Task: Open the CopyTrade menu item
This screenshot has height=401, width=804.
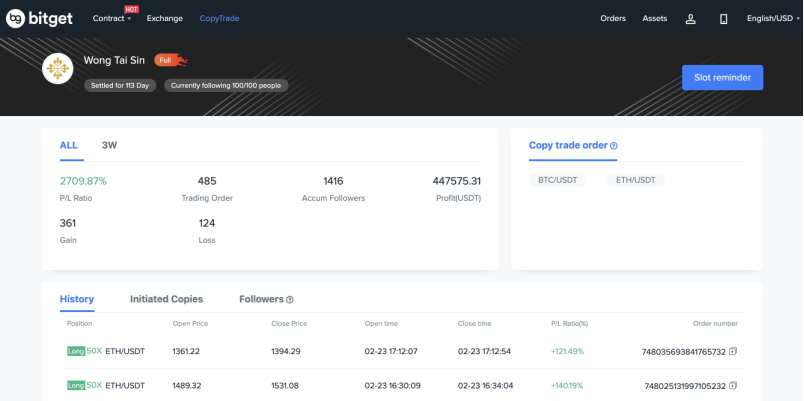Action: pyautogui.click(x=219, y=18)
